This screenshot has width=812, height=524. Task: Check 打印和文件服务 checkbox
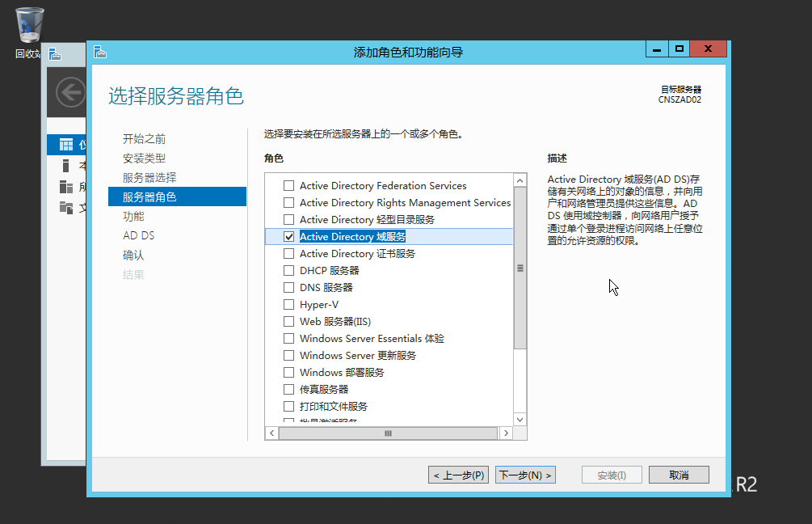(x=289, y=407)
